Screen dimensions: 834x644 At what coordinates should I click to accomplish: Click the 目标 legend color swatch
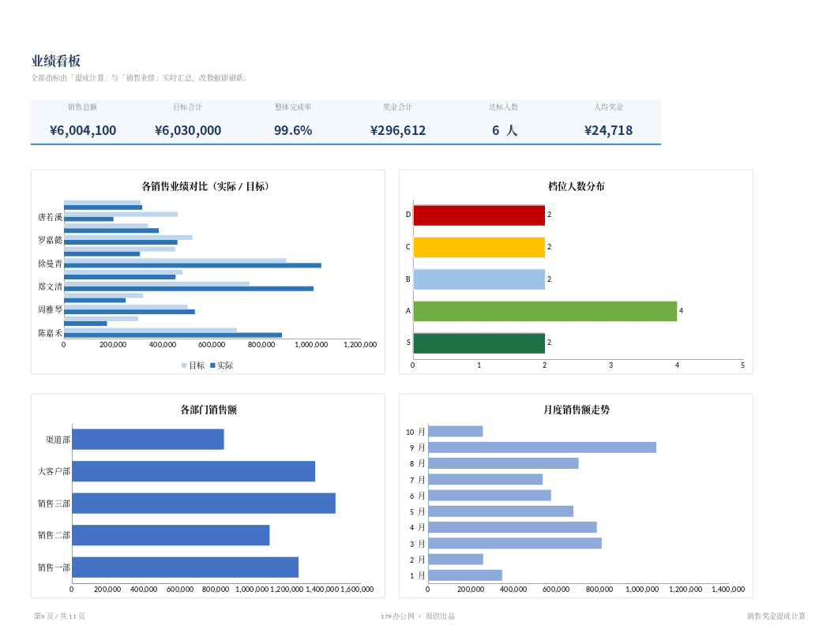pyautogui.click(x=184, y=365)
